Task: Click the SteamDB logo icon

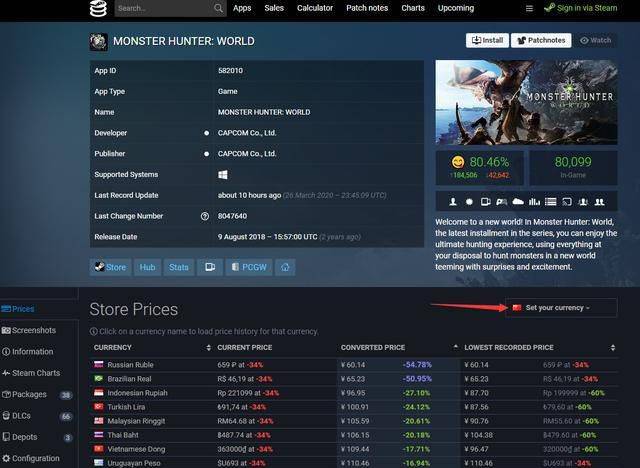Action: point(98,8)
